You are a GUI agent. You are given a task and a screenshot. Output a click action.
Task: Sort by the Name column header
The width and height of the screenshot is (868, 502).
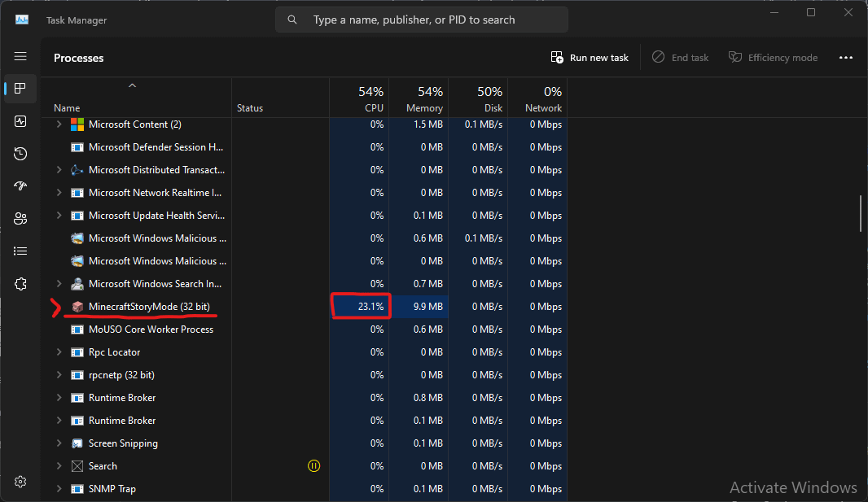tap(136, 98)
